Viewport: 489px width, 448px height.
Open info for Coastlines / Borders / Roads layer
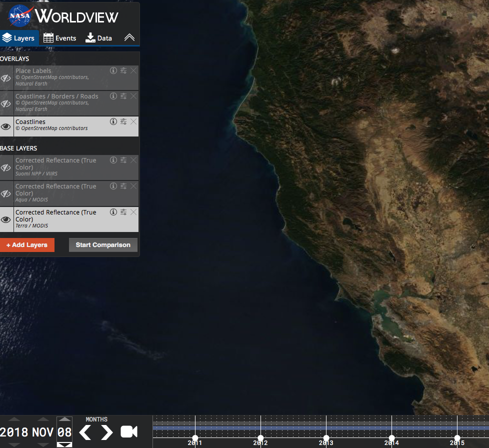point(113,96)
